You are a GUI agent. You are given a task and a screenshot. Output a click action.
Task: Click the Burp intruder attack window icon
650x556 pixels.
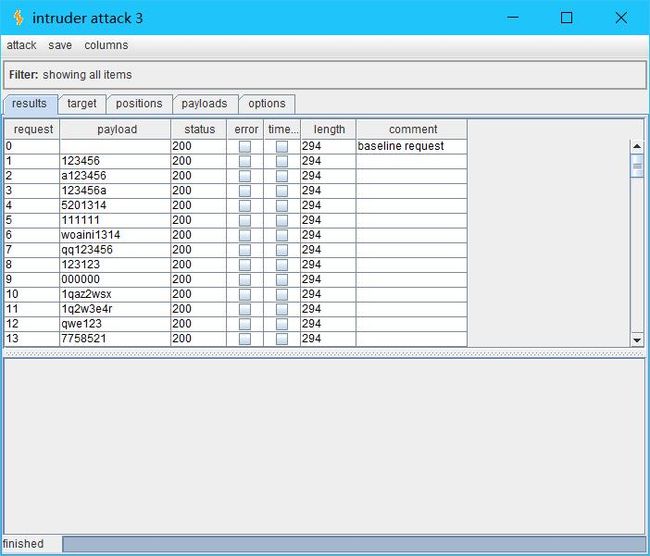(x=18, y=18)
